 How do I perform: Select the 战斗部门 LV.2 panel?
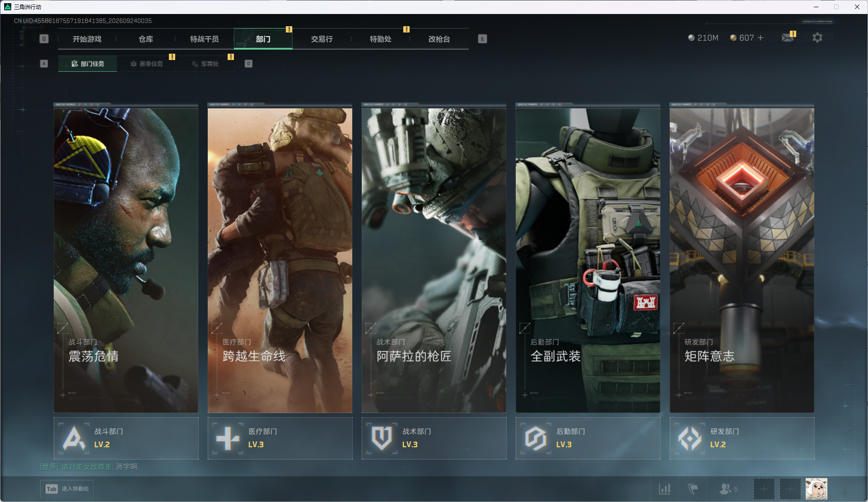click(126, 438)
